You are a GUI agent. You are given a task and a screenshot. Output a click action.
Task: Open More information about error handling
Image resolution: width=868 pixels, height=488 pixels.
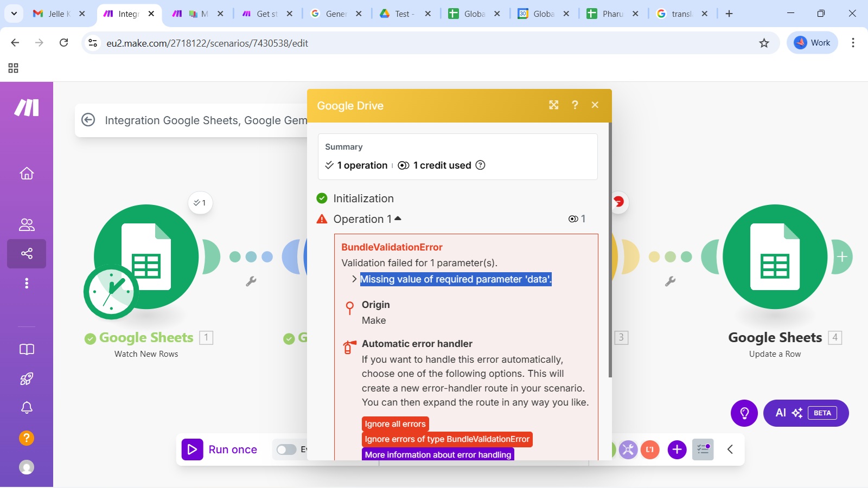click(x=438, y=454)
